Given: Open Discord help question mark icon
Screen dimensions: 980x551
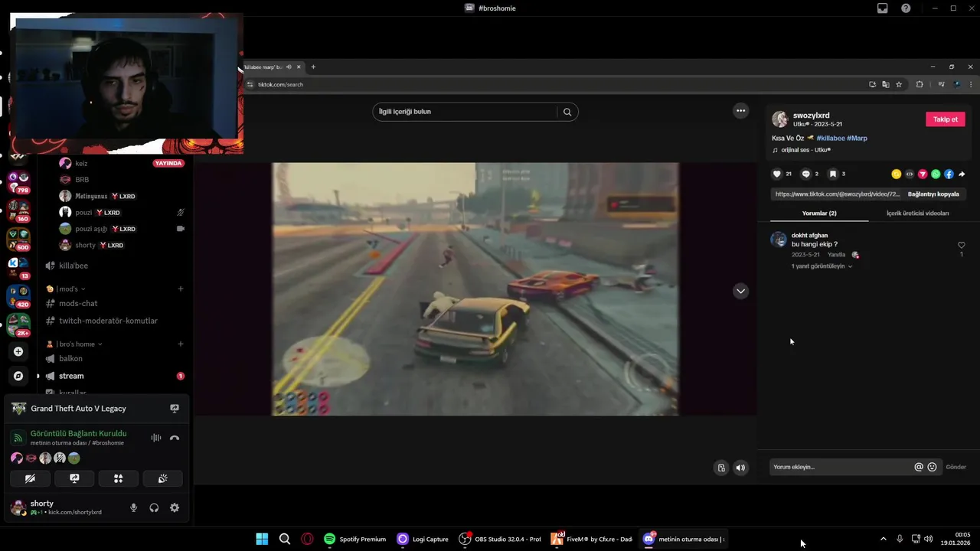Looking at the screenshot, I should coord(906,8).
